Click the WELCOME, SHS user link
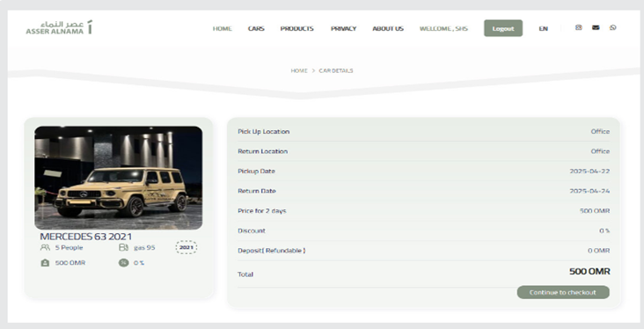 (443, 28)
